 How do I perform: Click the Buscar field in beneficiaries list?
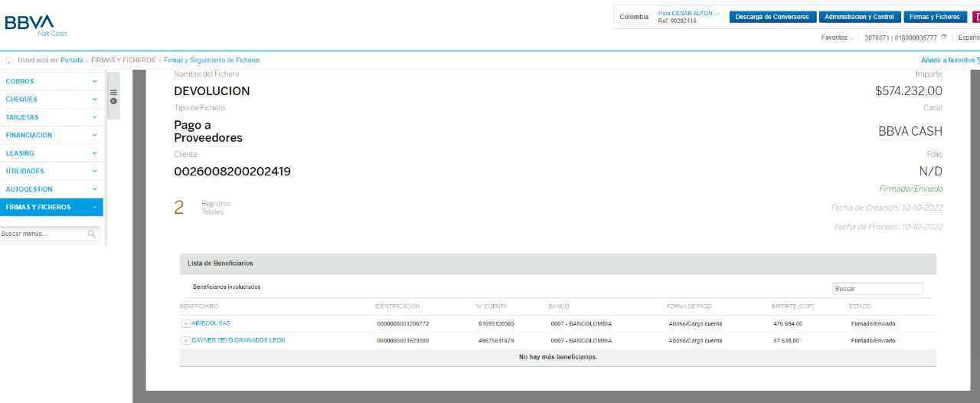tap(877, 289)
